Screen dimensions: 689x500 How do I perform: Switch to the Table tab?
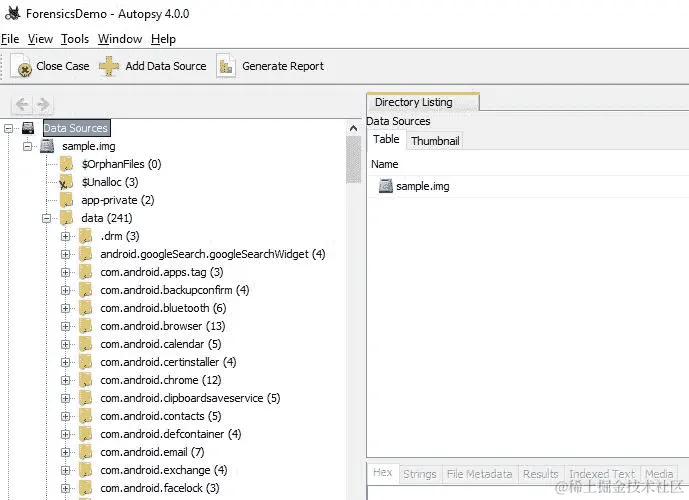tap(386, 139)
